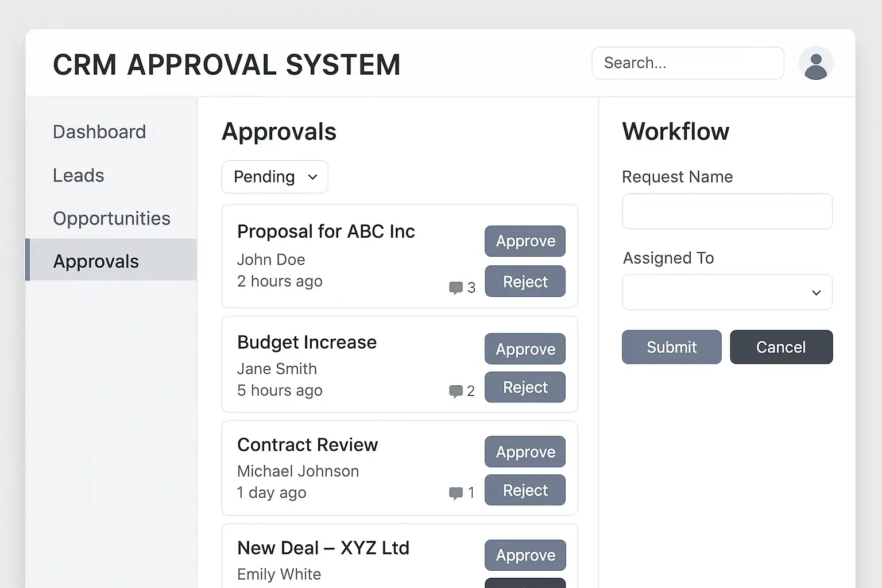Approve the Contract Review request
Image resolution: width=882 pixels, height=588 pixels.
coord(525,452)
